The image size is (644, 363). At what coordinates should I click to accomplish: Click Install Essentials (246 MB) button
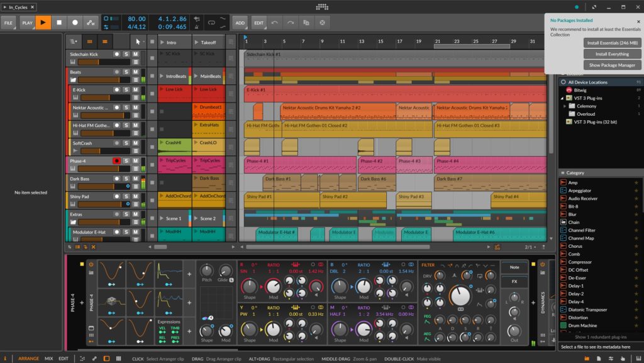[x=613, y=43]
